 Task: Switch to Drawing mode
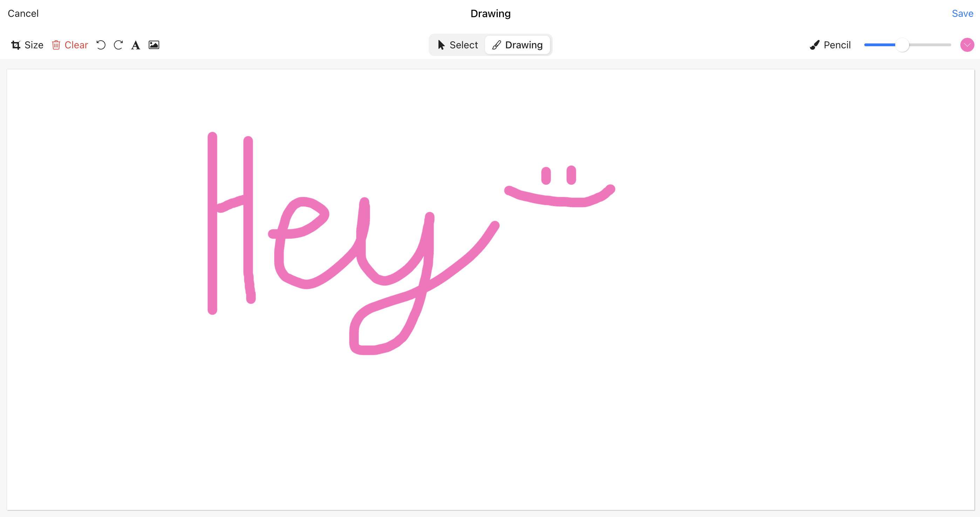[517, 45]
